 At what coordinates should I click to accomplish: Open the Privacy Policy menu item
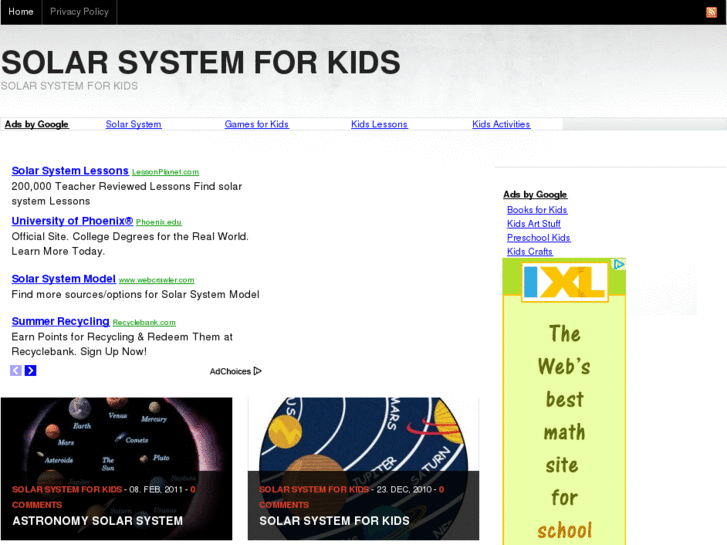click(79, 12)
